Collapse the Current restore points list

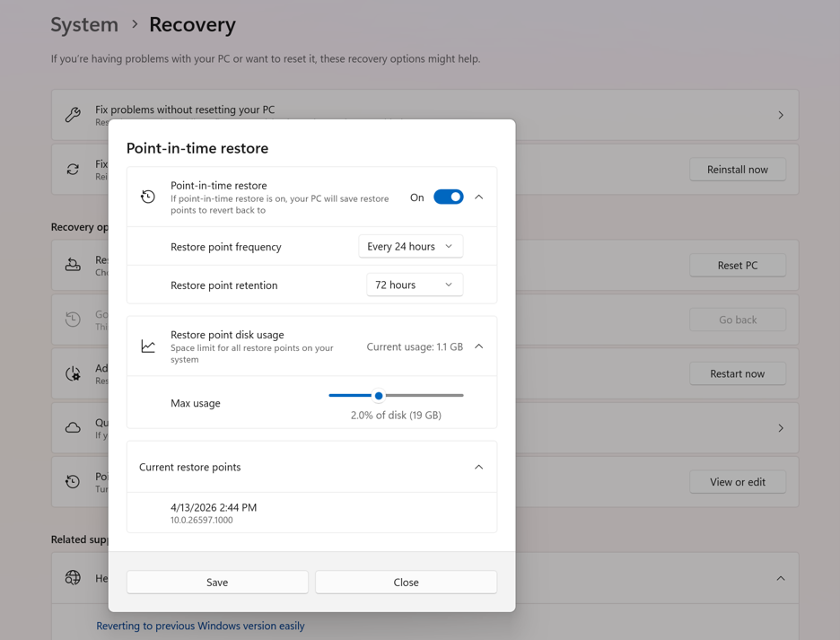click(479, 467)
